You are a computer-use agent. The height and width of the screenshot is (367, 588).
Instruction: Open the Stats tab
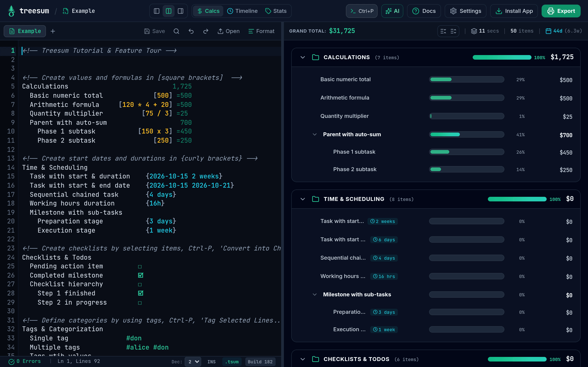click(276, 11)
